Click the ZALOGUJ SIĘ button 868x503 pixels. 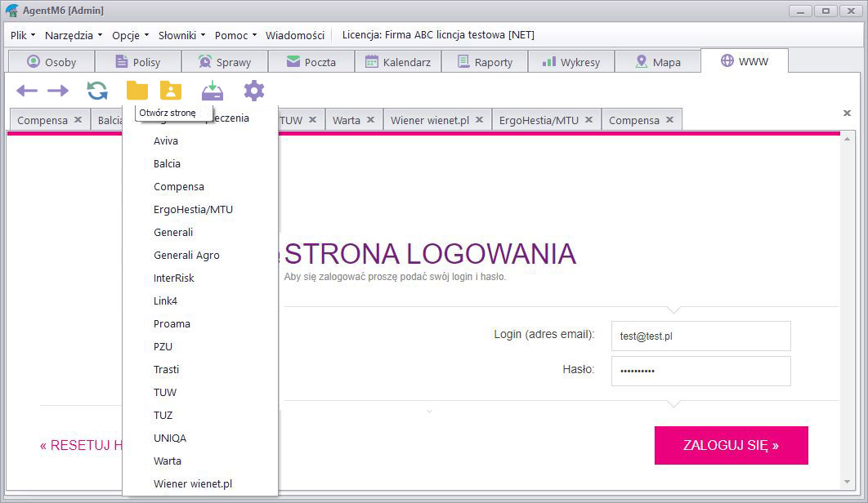[732, 446]
